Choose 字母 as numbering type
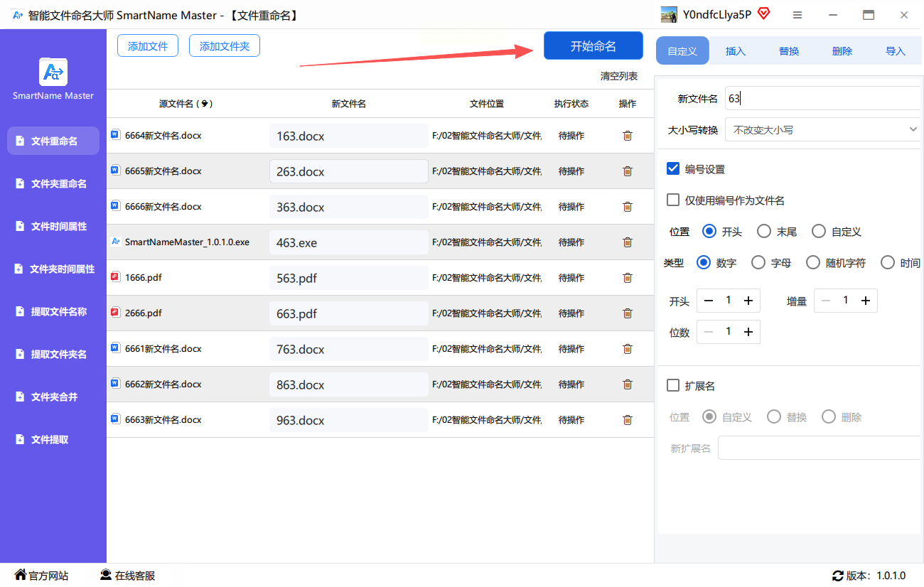This screenshot has height=587, width=924. coord(758,263)
